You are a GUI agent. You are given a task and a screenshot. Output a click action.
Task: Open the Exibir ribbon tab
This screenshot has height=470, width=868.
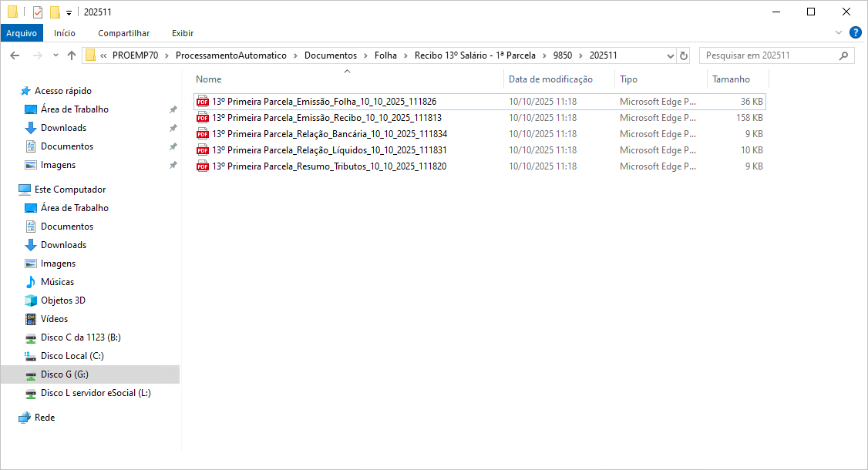coord(182,33)
